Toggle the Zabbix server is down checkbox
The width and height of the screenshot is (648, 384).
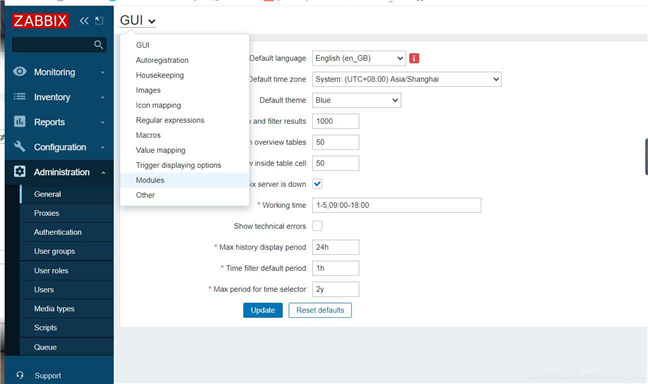317,184
